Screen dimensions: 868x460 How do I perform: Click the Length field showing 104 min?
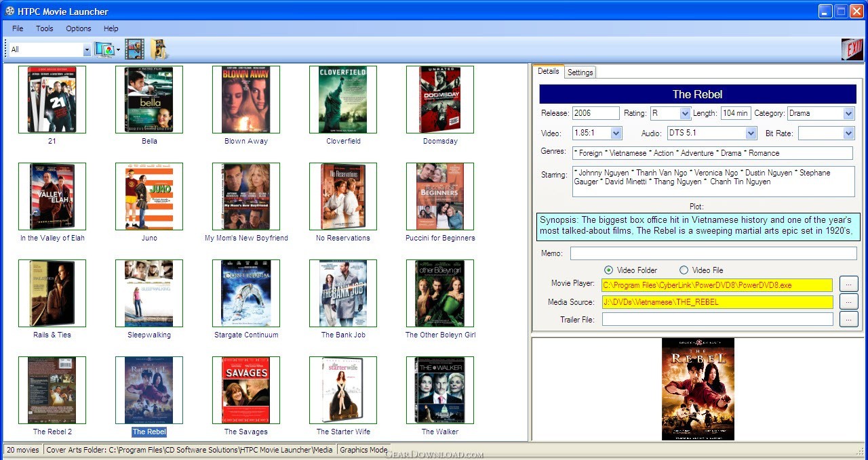coord(735,113)
